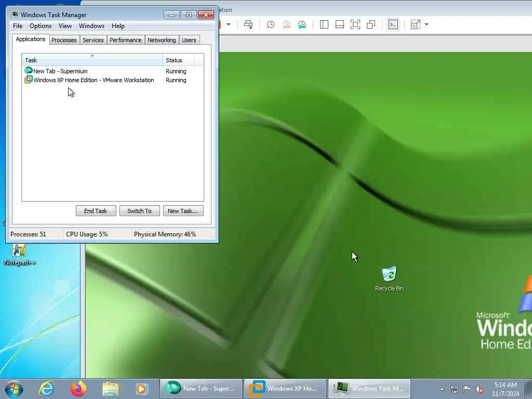Switch to the Processes tab
The width and height of the screenshot is (532, 399).
64,40
